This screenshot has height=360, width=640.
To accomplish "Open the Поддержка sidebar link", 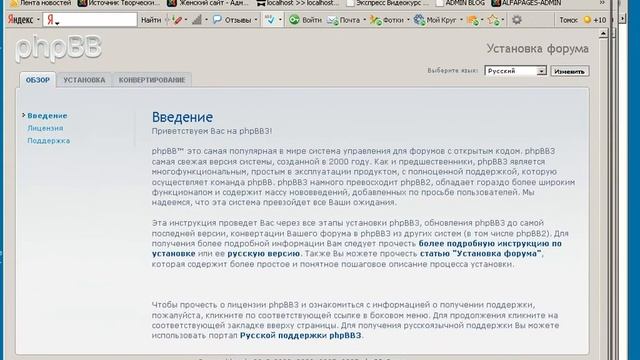I will click(x=49, y=141).
